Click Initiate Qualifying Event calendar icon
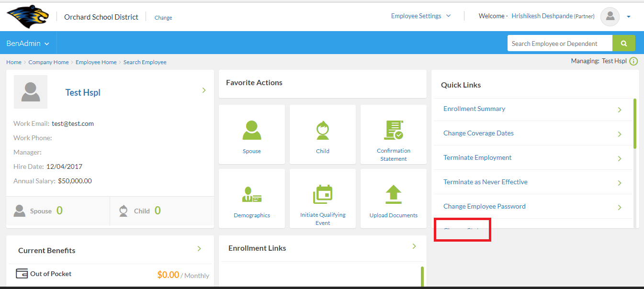Screen dimensions: 644x289 [x=323, y=194]
